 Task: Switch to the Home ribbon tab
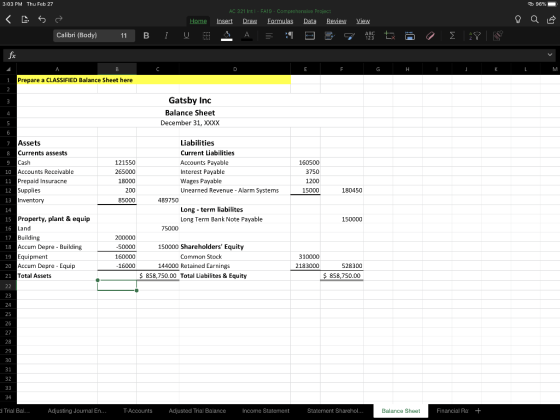click(x=198, y=21)
